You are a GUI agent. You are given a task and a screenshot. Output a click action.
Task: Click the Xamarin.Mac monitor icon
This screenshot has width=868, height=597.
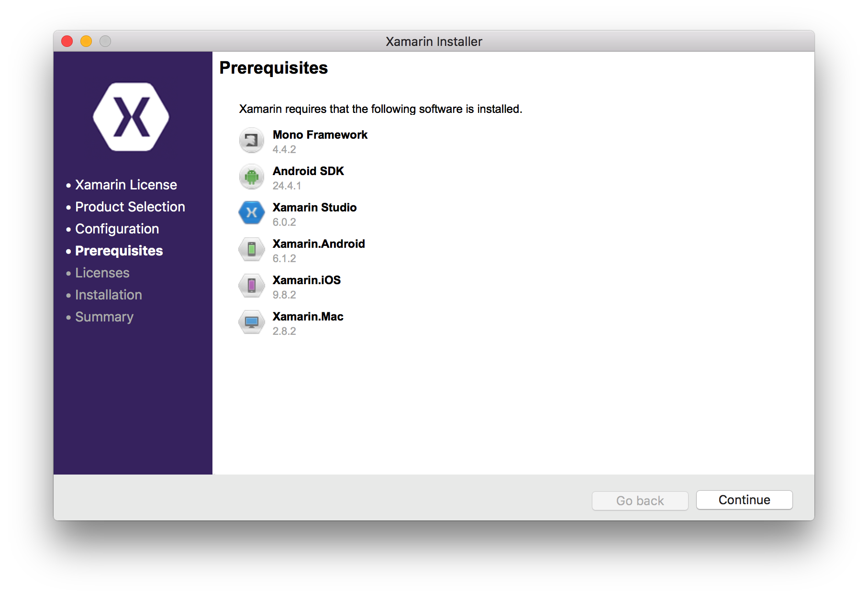(x=251, y=322)
